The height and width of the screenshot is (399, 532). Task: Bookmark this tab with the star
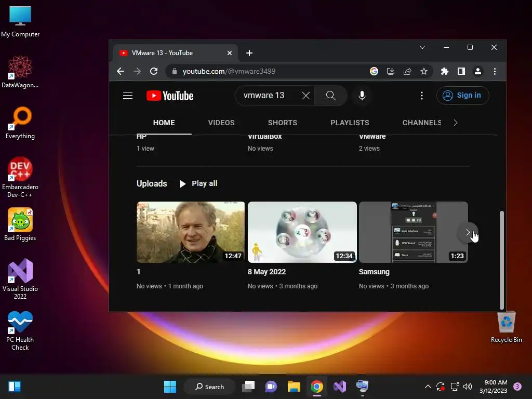click(x=424, y=71)
